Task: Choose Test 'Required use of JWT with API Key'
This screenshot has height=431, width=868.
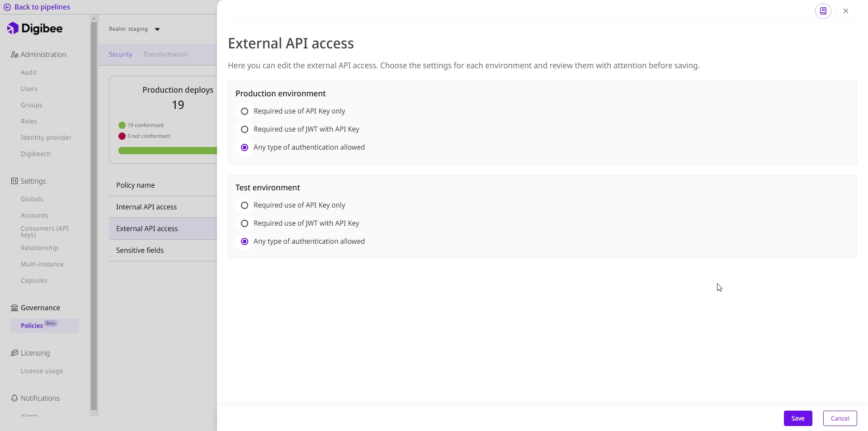Action: pyautogui.click(x=245, y=223)
